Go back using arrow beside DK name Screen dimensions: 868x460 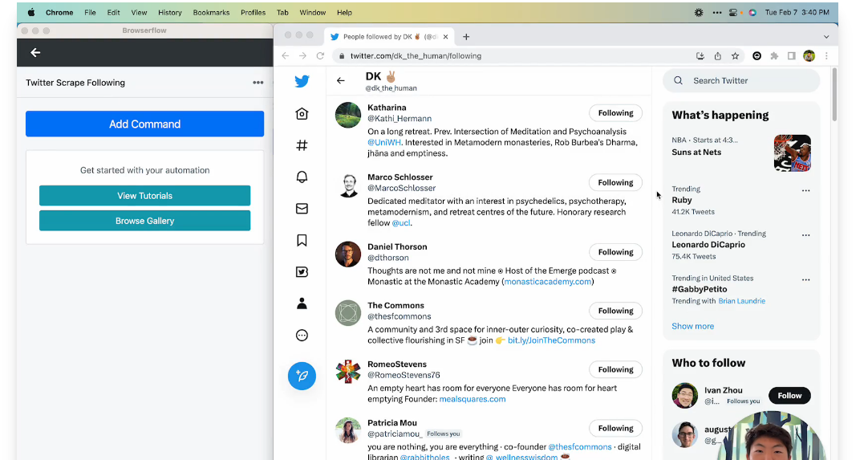coord(340,80)
